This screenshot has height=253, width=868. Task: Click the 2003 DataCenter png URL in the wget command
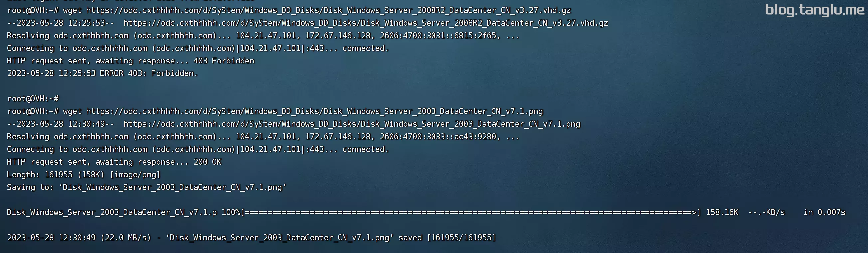(x=314, y=111)
